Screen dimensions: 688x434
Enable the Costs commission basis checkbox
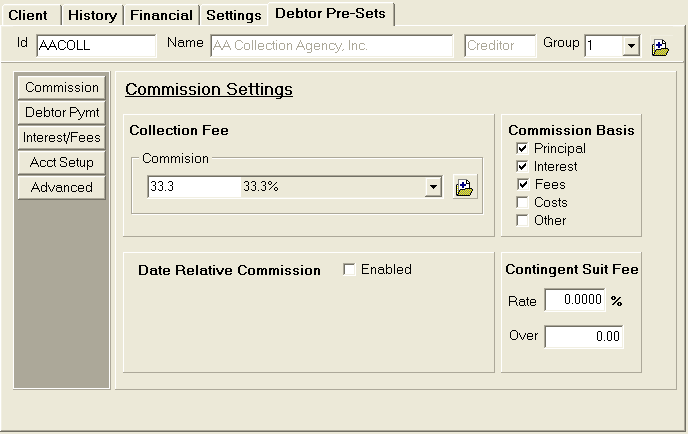[x=522, y=202]
